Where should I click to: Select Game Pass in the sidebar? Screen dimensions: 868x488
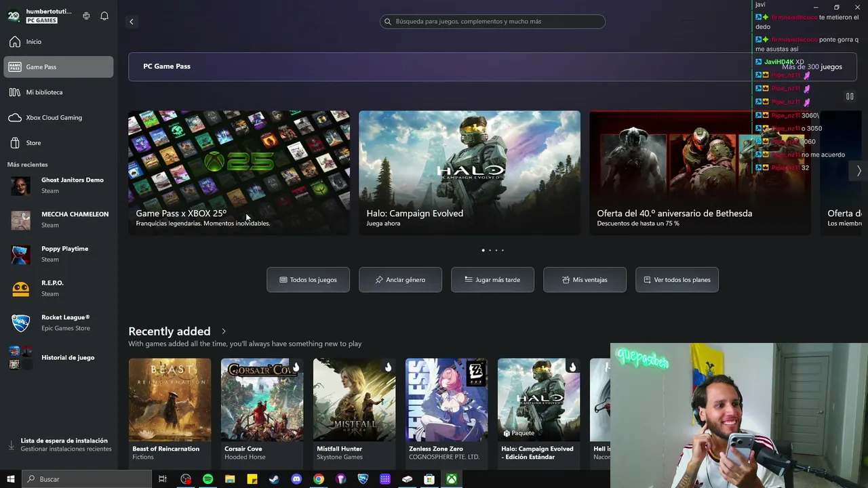[x=59, y=67]
